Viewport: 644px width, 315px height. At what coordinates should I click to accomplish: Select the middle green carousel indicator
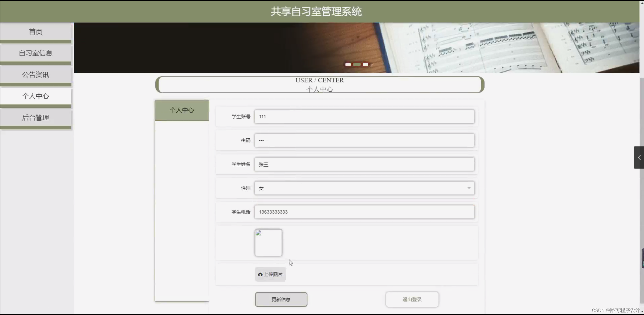tap(357, 65)
